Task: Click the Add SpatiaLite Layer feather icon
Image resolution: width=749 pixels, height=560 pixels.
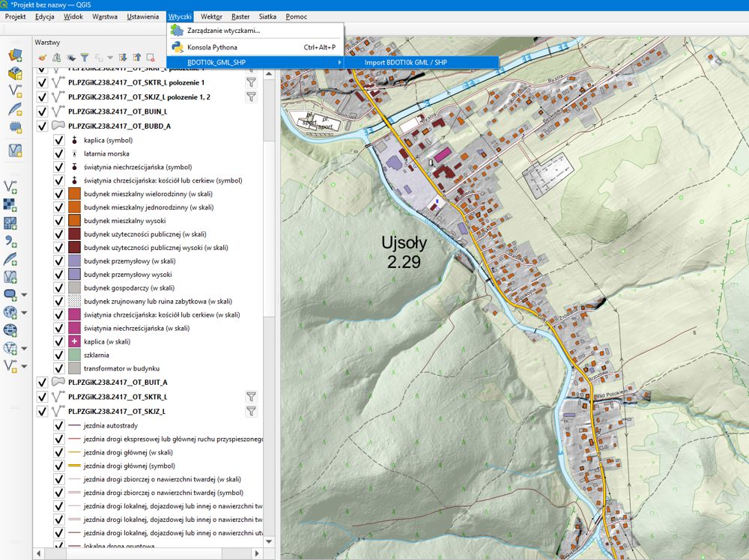Action: click(10, 259)
